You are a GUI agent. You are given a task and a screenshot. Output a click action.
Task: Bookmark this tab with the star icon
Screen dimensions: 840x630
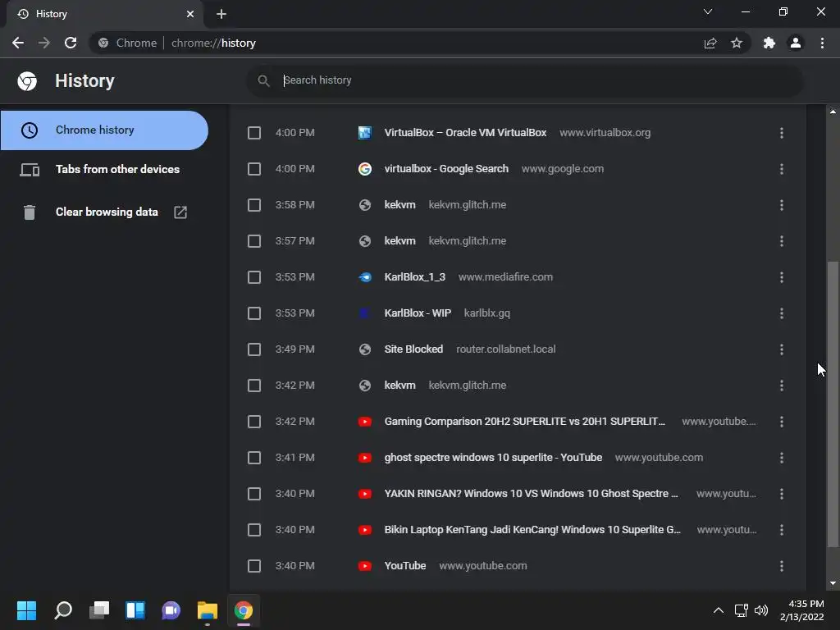click(x=737, y=43)
